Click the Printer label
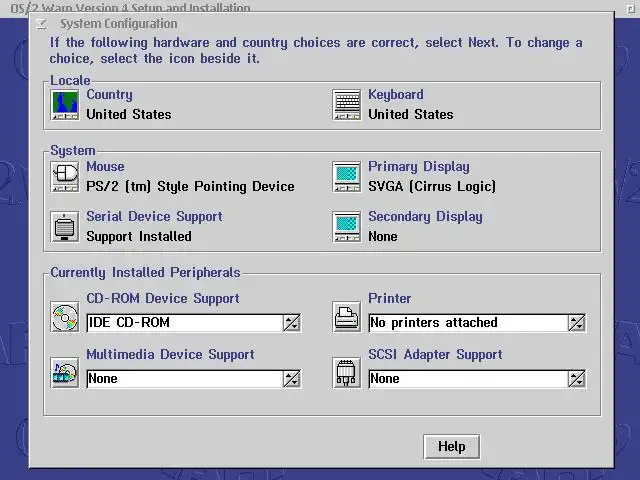 coord(389,298)
